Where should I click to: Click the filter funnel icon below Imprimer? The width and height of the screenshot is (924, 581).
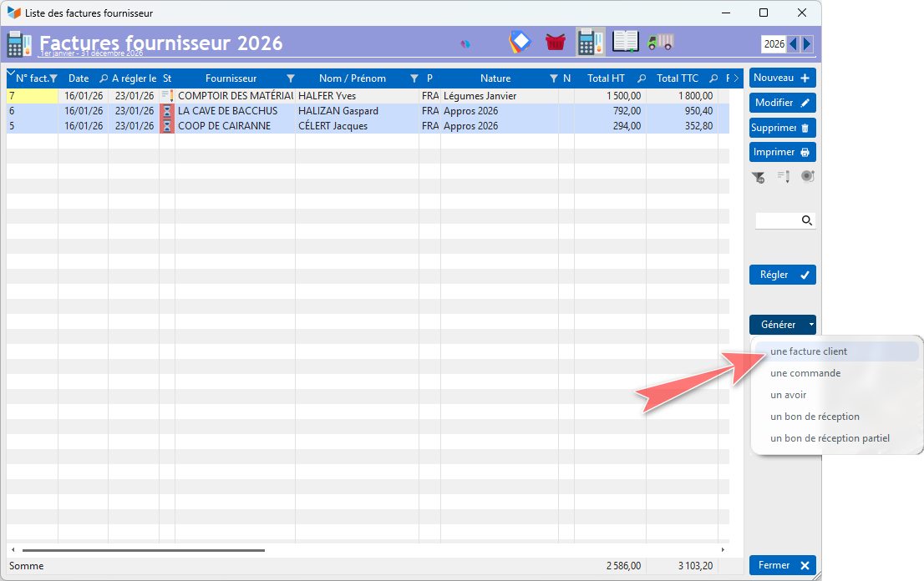coord(758,176)
